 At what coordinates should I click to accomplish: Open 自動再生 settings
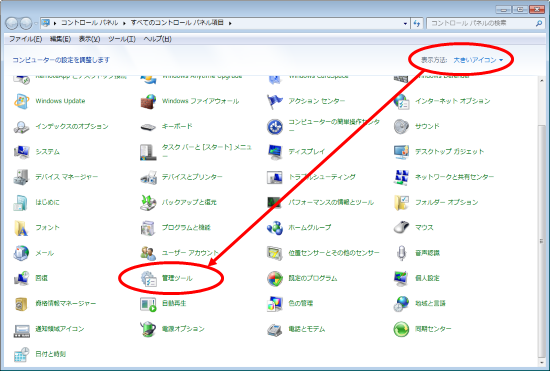[163, 303]
